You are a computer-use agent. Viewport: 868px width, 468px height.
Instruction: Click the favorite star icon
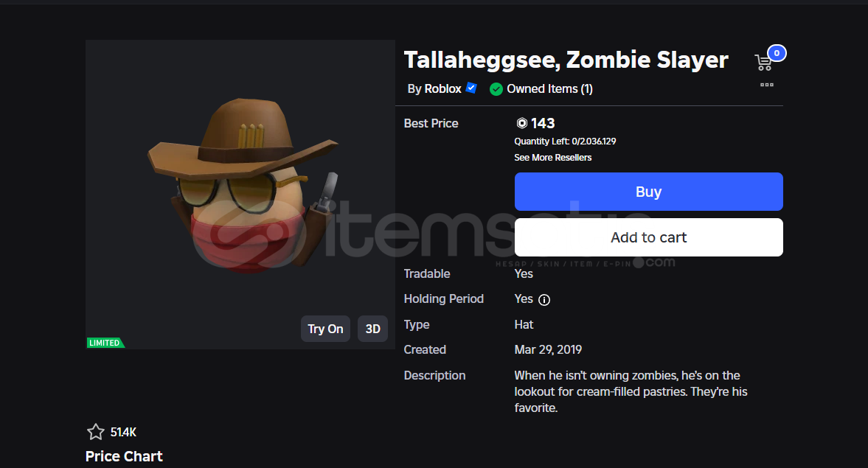pyautogui.click(x=95, y=432)
